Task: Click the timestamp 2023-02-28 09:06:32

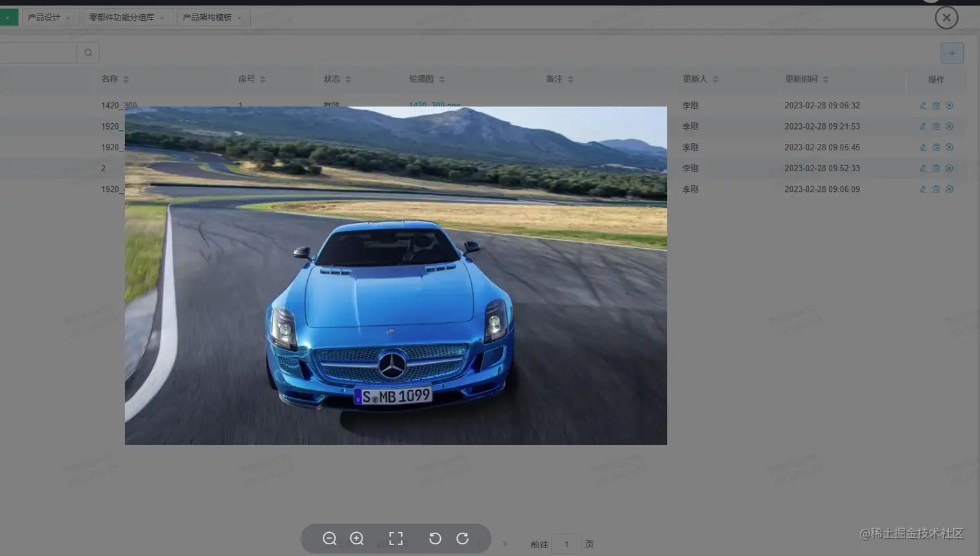Action: click(822, 106)
